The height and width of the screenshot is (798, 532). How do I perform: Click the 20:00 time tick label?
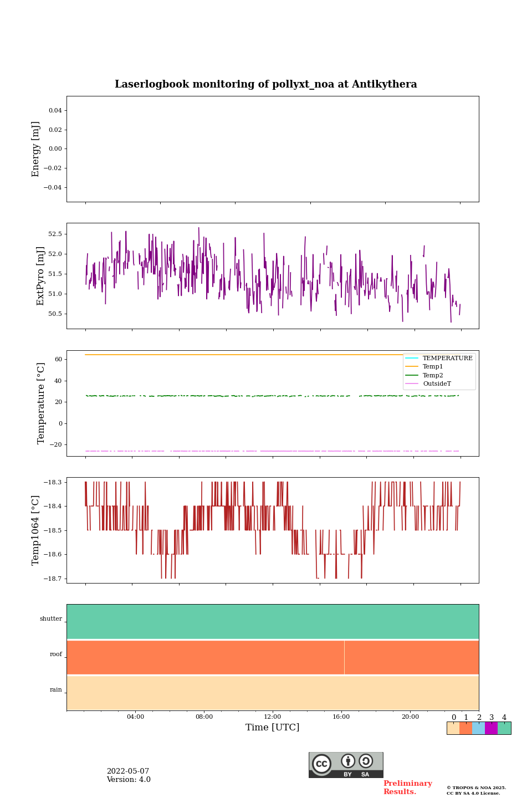coord(410,717)
